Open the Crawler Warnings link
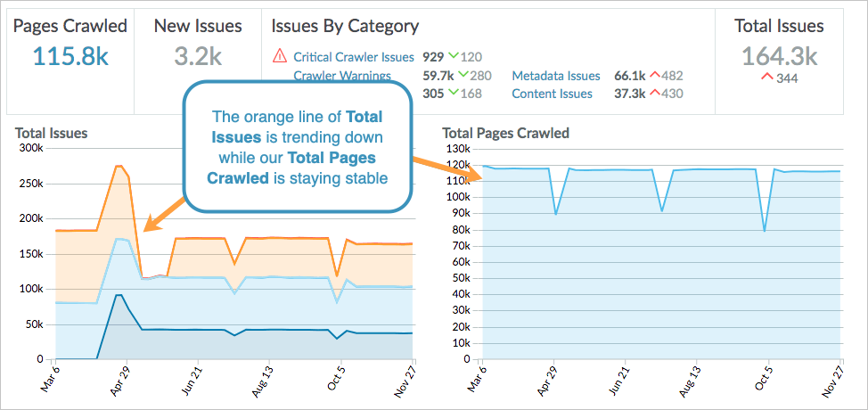 coord(341,76)
